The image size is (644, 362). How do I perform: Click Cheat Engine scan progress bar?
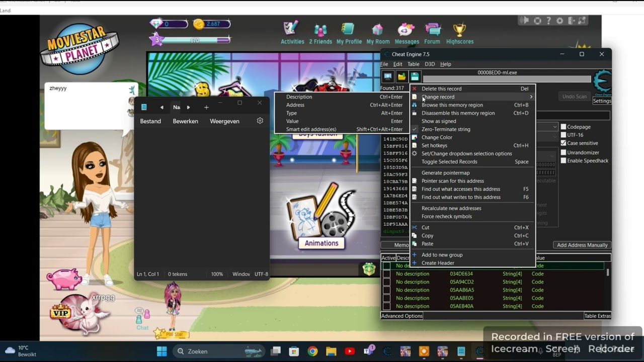coord(507,79)
